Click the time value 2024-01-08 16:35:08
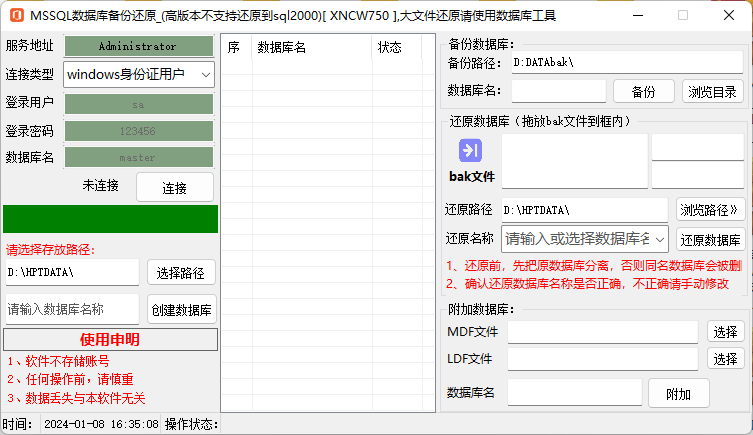The width and height of the screenshot is (753, 435). (x=101, y=424)
